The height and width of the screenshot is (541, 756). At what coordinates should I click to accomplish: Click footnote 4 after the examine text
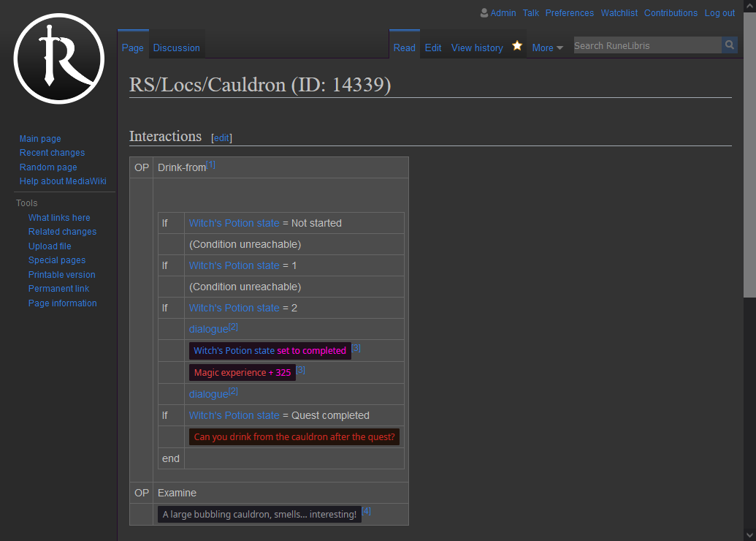tap(366, 511)
